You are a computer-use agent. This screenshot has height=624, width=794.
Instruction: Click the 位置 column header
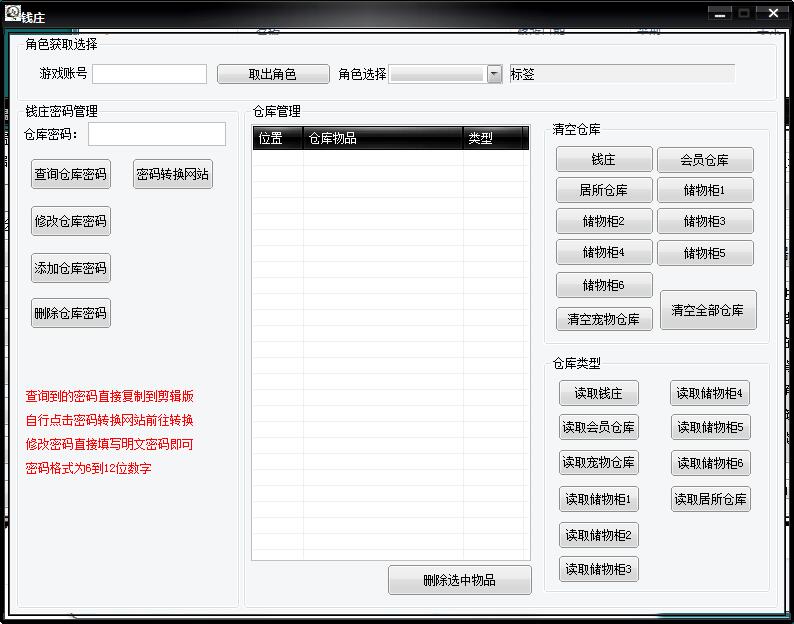[276, 139]
